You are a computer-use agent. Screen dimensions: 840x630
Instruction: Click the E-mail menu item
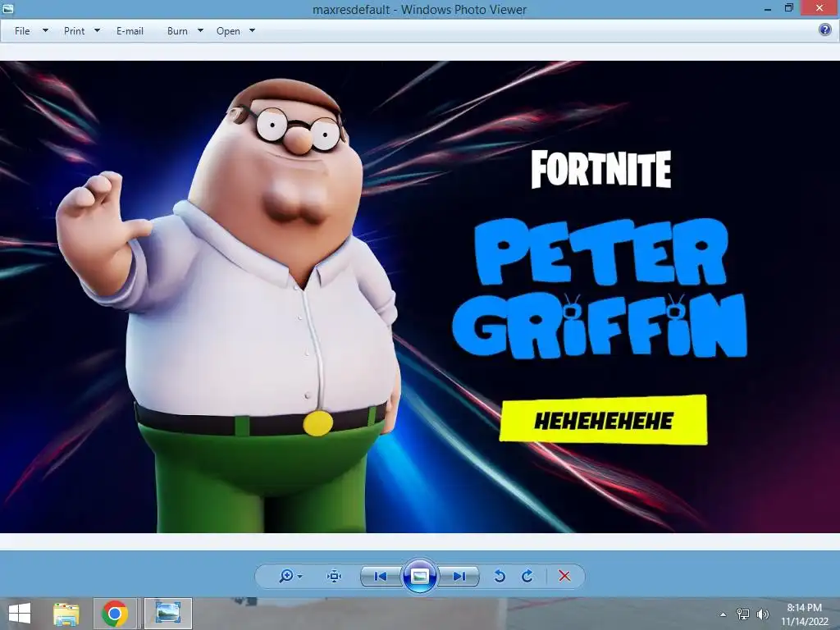pyautogui.click(x=130, y=31)
